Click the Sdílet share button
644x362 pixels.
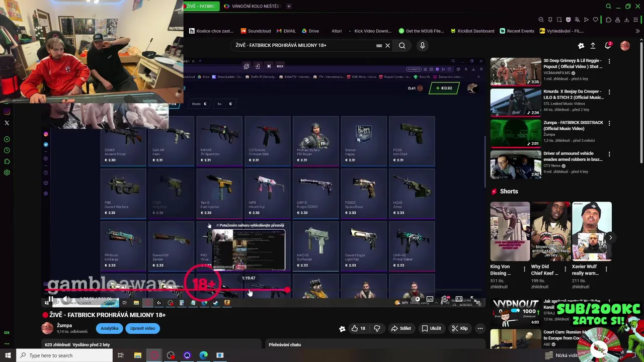tap(401, 328)
